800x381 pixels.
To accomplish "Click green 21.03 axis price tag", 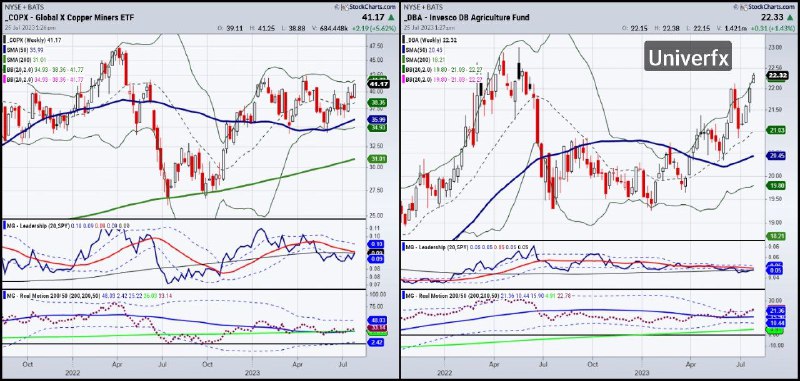I will (776, 131).
